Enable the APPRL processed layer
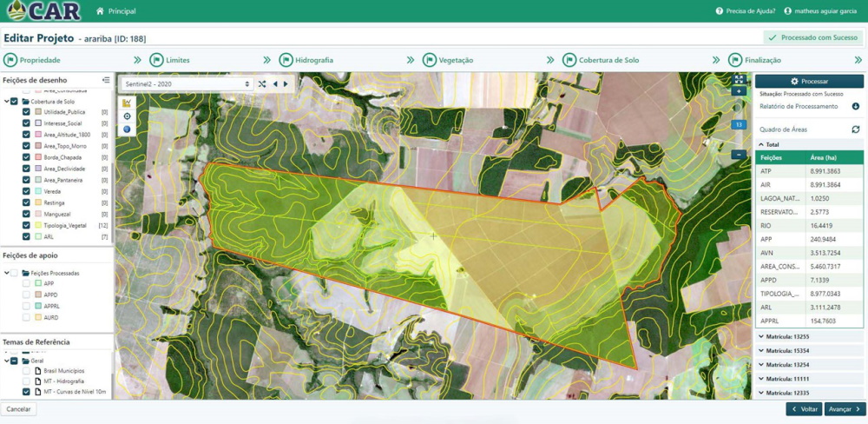 click(x=26, y=306)
